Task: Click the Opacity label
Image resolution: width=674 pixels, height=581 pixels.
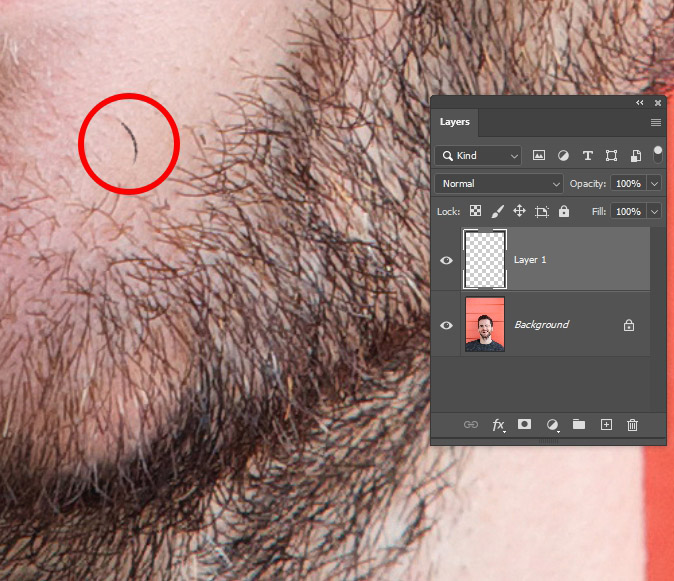Action: tap(588, 184)
